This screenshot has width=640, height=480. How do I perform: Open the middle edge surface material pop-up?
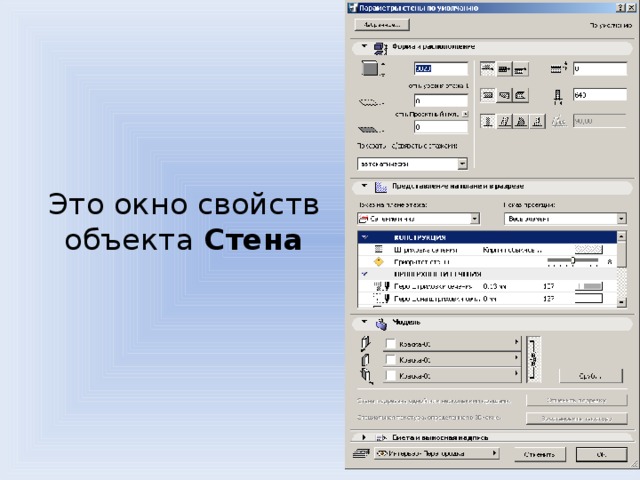tap(452, 360)
